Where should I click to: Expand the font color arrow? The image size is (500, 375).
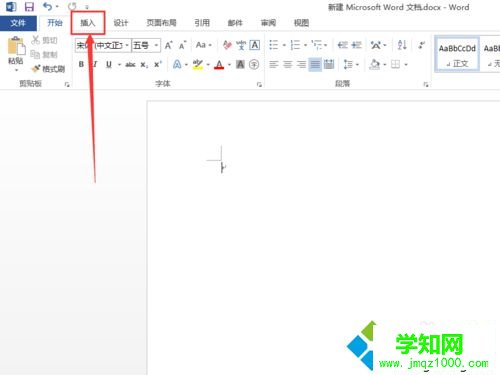pos(229,64)
